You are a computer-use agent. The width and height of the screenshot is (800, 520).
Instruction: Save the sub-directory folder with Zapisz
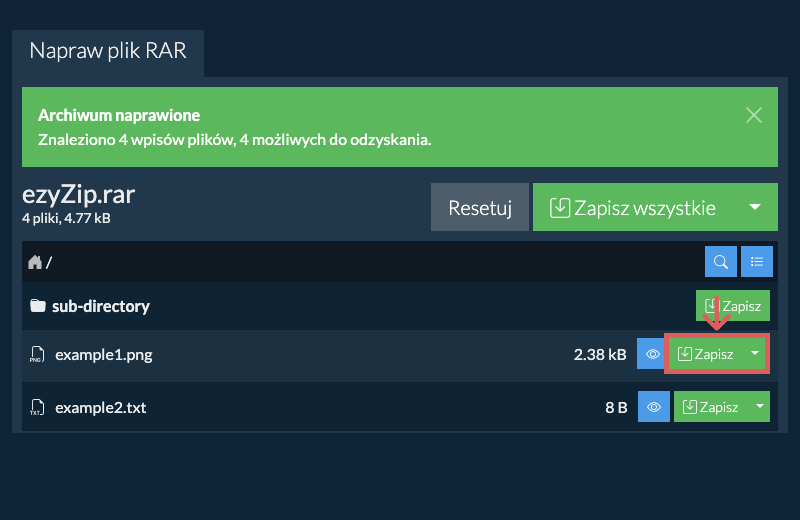tap(733, 306)
